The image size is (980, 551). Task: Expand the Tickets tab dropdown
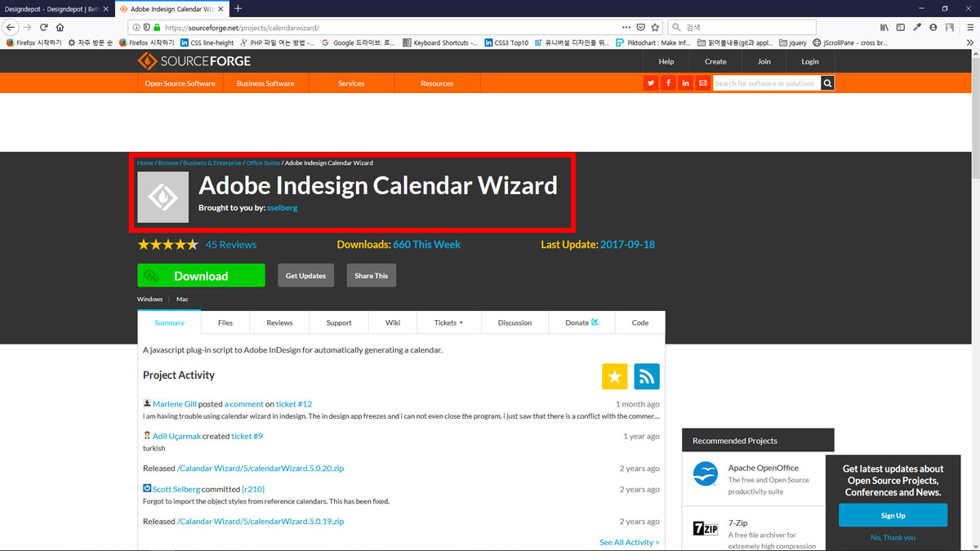tap(448, 322)
